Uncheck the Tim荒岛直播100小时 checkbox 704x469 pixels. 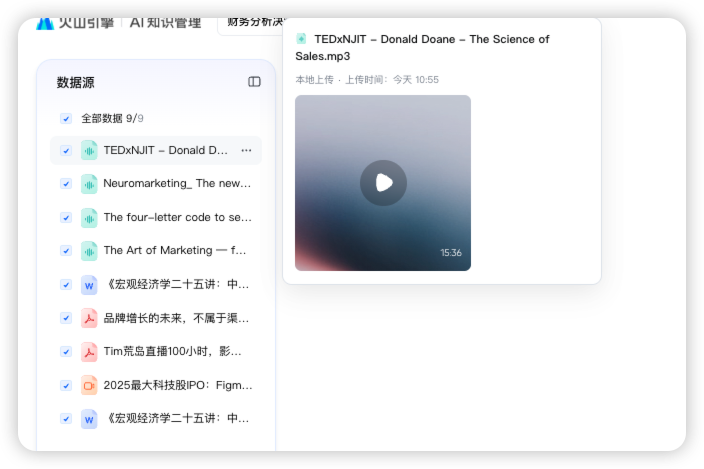click(x=66, y=352)
